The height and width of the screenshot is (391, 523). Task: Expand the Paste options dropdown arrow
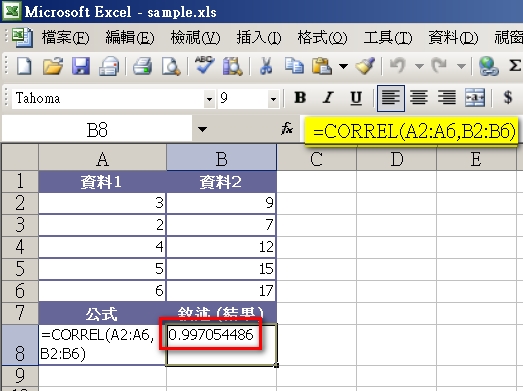[343, 66]
